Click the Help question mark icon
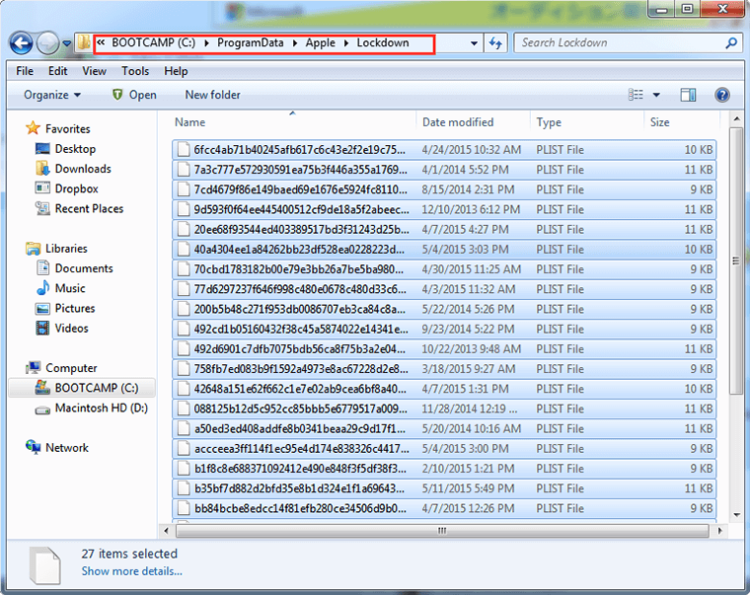 pyautogui.click(x=721, y=95)
